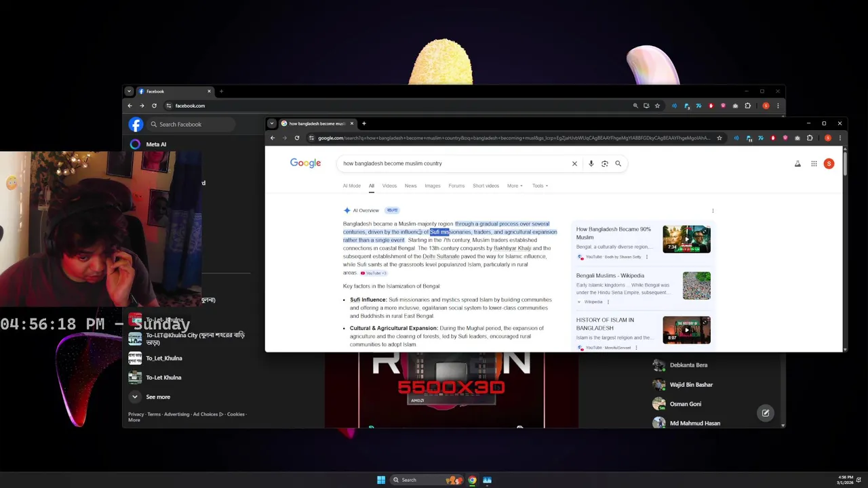Image resolution: width=868 pixels, height=488 pixels.
Task: Open options for Bengali Muslims Wikipedia source
Action: [608, 302]
